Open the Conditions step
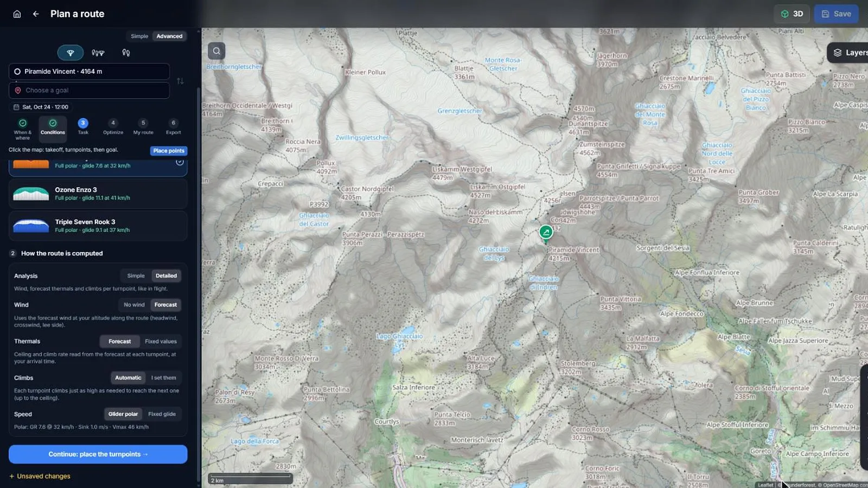The height and width of the screenshot is (488, 868). (53, 129)
